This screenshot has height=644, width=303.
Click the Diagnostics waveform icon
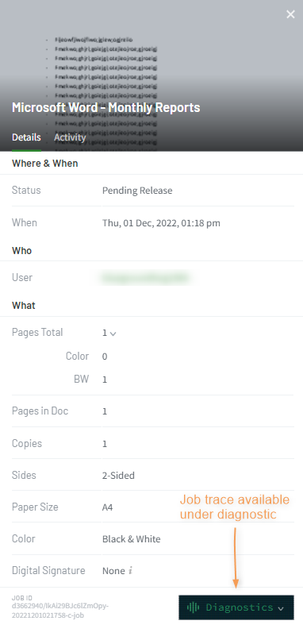click(193, 607)
